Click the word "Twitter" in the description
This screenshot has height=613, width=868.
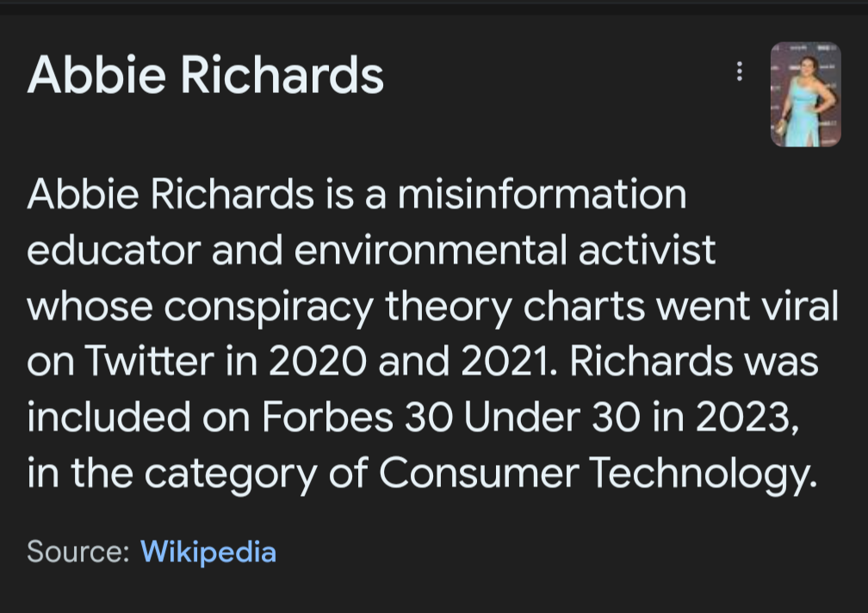(149, 362)
